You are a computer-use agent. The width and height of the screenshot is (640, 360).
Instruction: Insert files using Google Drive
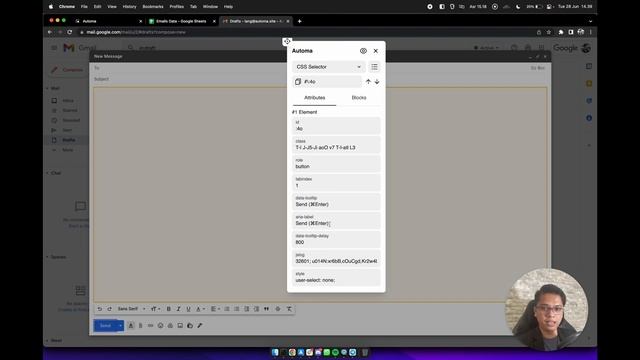(170, 326)
